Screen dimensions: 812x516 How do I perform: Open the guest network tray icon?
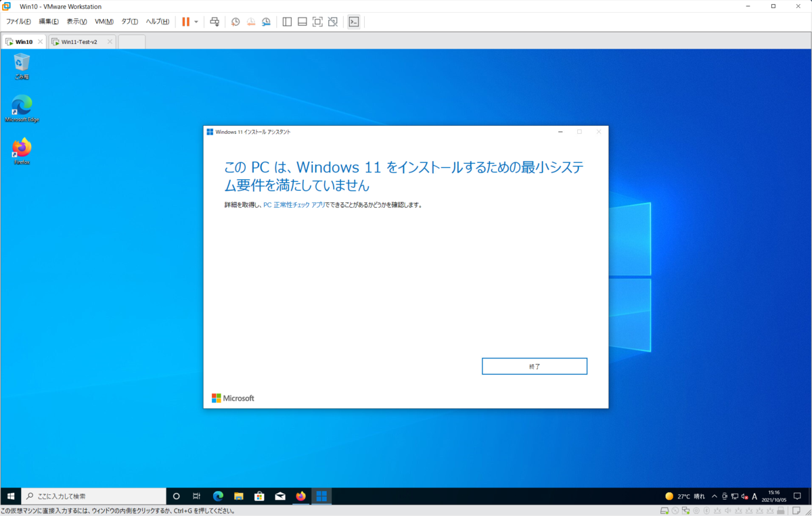[x=735, y=496]
